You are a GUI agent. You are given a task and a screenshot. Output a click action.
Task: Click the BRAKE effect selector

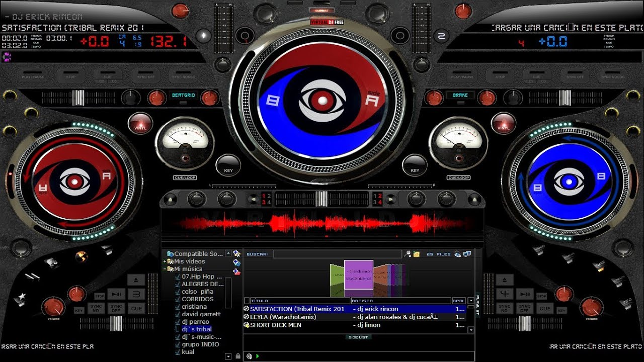pos(460,95)
